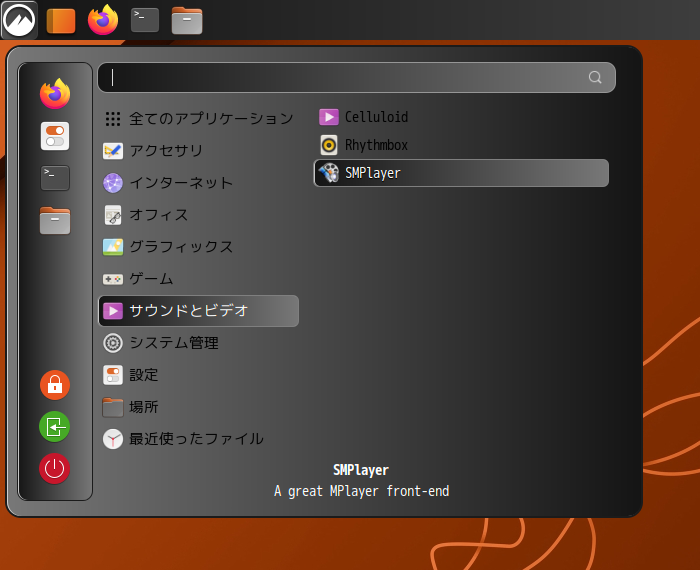Select the アクセサリ category
Screen dimensions: 700x570
(199, 150)
